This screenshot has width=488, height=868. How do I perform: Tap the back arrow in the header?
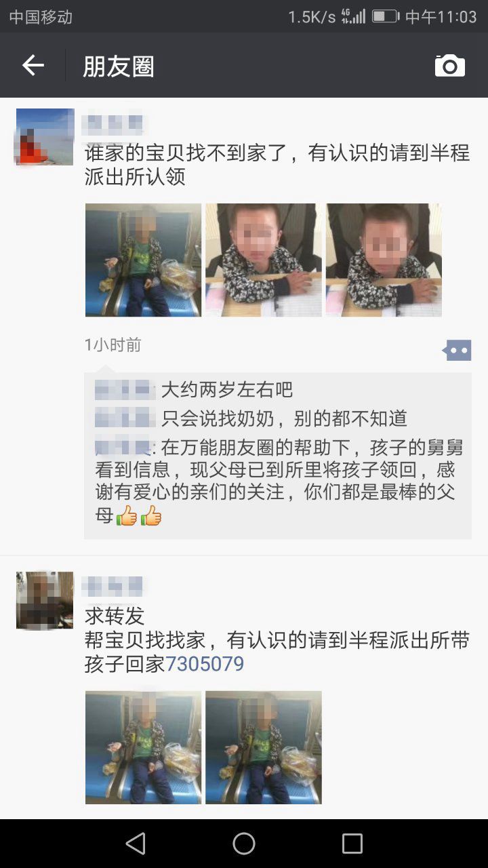coord(33,65)
